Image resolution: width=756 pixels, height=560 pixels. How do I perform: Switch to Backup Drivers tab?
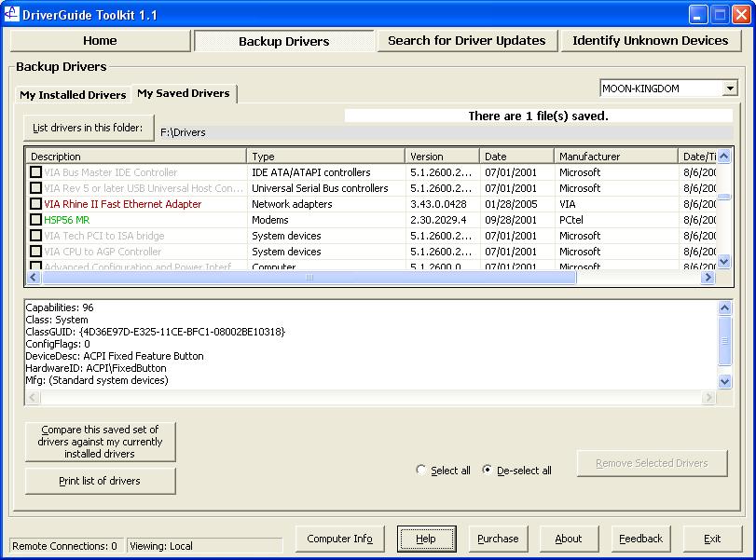point(284,41)
